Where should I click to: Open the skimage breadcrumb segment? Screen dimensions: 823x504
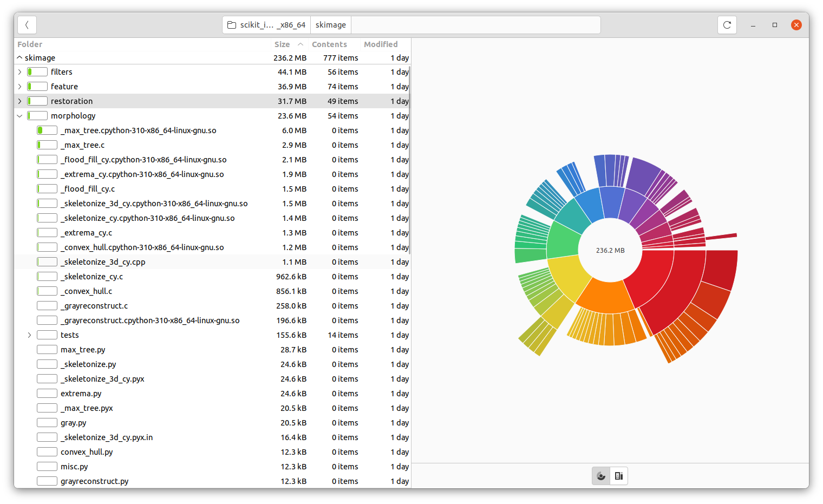pos(330,24)
